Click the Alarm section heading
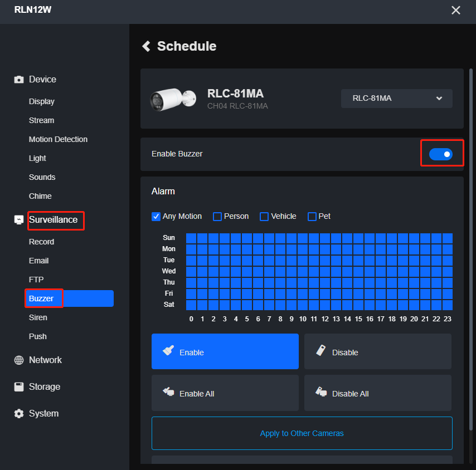Image resolution: width=476 pixels, height=470 pixels. [163, 192]
